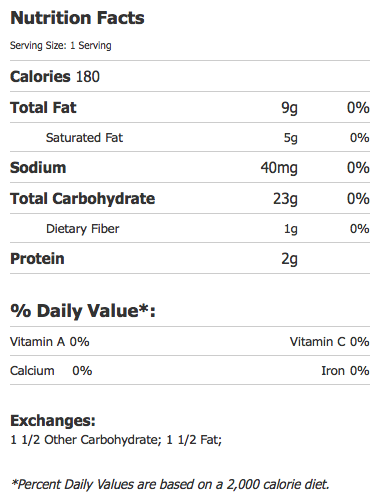Select the 5g saturated fat value
Image resolution: width=384 pixels, height=504 pixels.
click(290, 138)
